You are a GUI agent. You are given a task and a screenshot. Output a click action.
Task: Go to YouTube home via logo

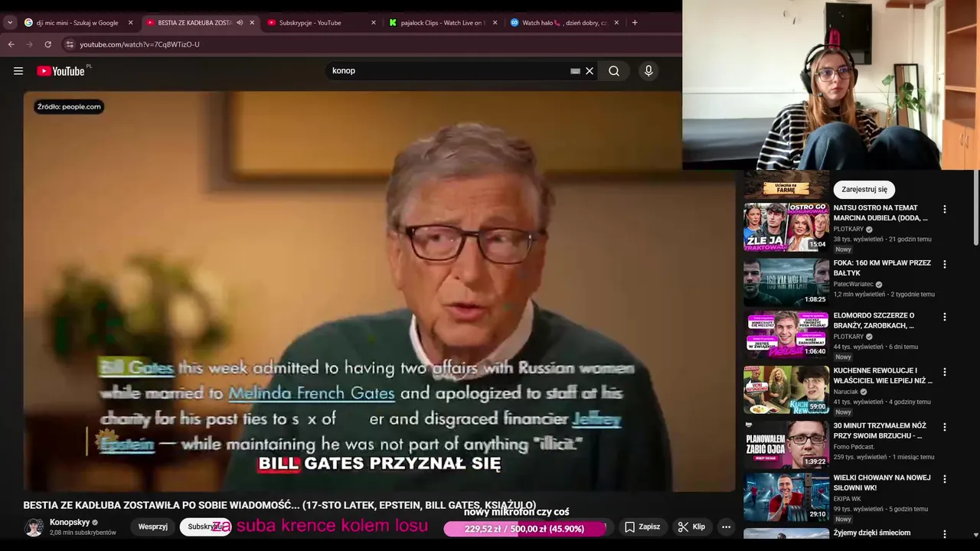61,71
